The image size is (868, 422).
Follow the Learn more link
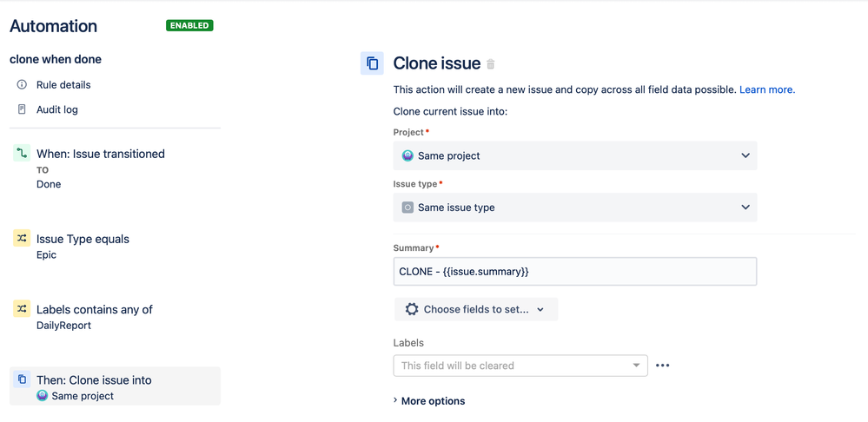pyautogui.click(x=766, y=89)
